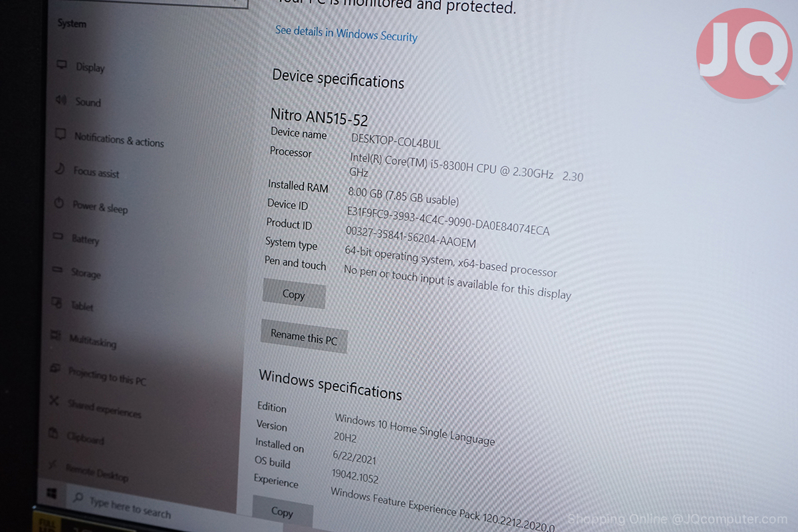The height and width of the screenshot is (532, 798).
Task: Click the Notifications & actions icon
Action: [61, 135]
